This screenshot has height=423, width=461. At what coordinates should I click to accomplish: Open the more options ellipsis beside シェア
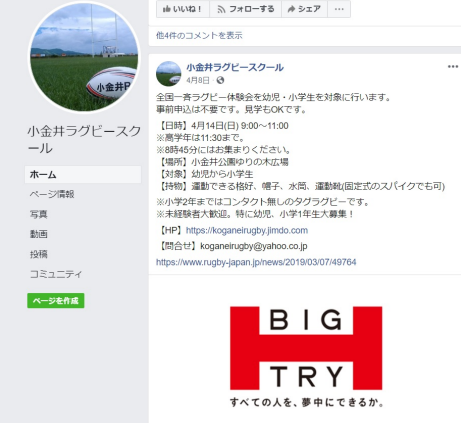pyautogui.click(x=339, y=9)
